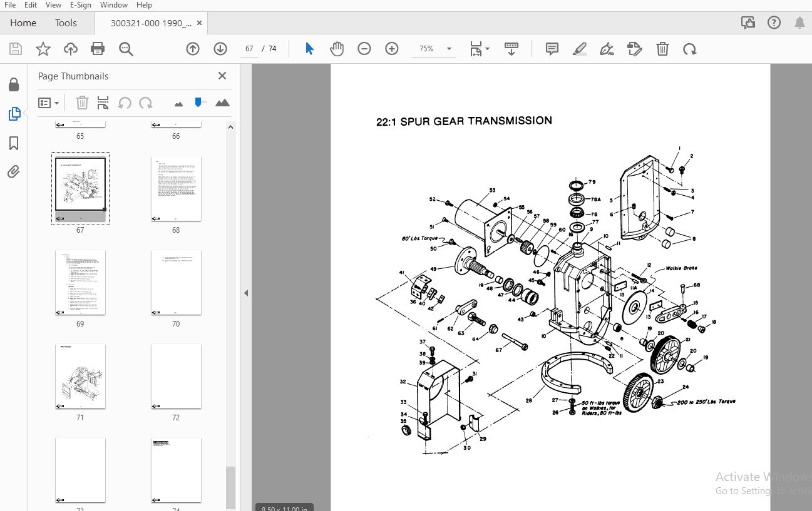Close the Page Thumbnails panel
This screenshot has width=812, height=511.
222,76
